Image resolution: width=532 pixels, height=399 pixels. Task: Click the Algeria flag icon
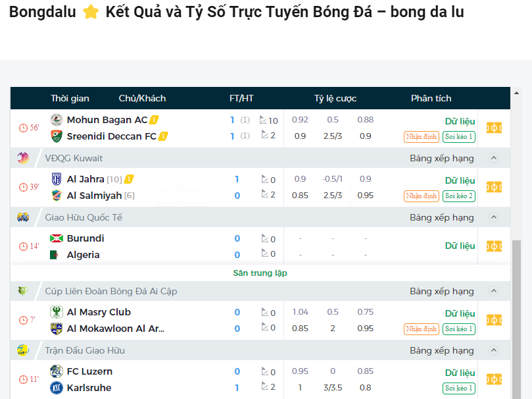coord(56,255)
